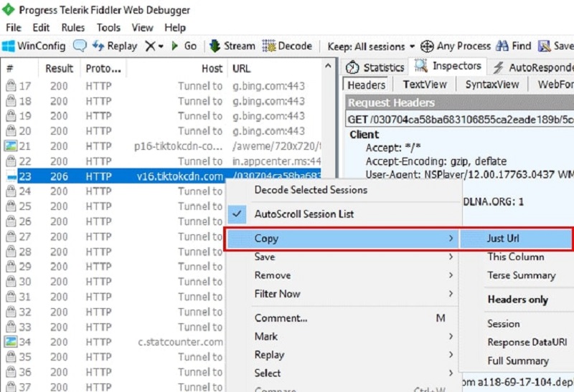Choose Decode Selected Sessions menu item
Image resolution: width=574 pixels, height=392 pixels.
[x=311, y=190]
